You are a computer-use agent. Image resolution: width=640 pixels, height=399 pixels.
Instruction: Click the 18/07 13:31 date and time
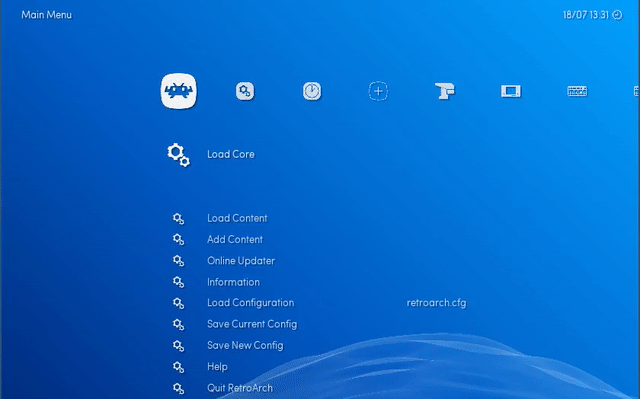(x=586, y=15)
